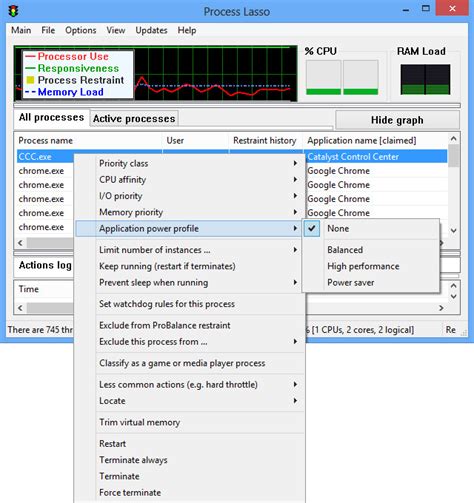Image resolution: width=474 pixels, height=503 pixels.
Task: Expand the CPU affinity submenu
Action: click(x=189, y=180)
